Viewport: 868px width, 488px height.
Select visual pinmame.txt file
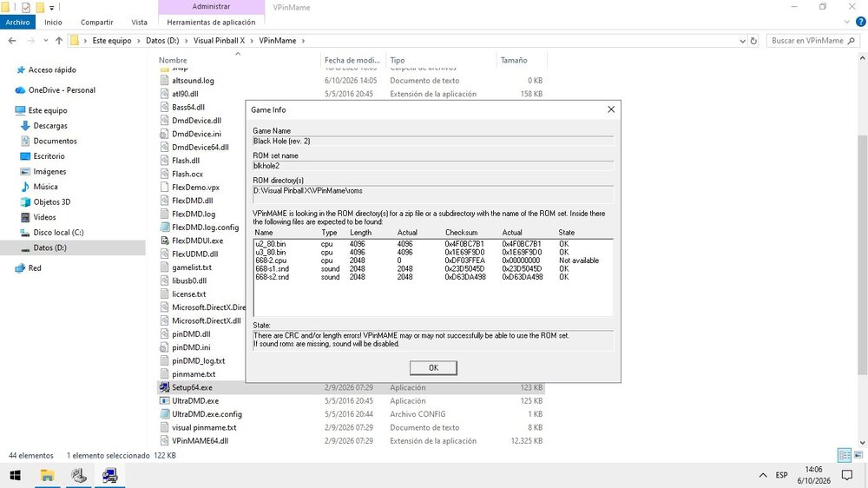(x=204, y=427)
